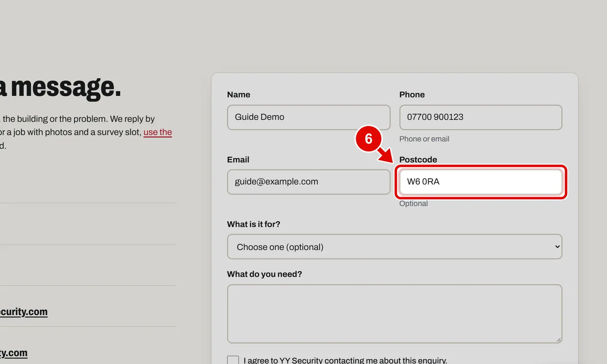Click the 'What do you need?' text area
Image resolution: width=607 pixels, height=364 pixels.
click(395, 314)
